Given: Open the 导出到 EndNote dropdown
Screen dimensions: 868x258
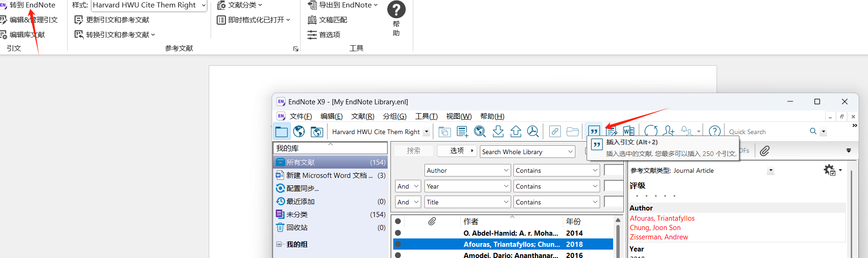Looking at the screenshot, I should click(x=342, y=5).
